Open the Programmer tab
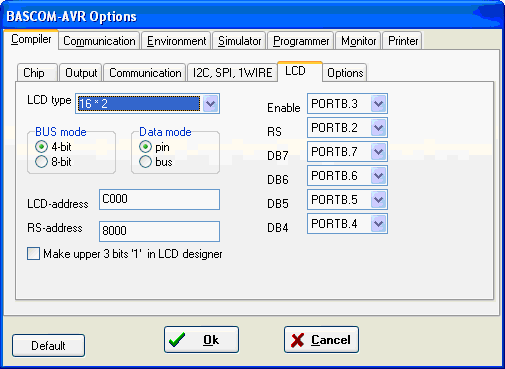The image size is (505, 369). tap(301, 41)
